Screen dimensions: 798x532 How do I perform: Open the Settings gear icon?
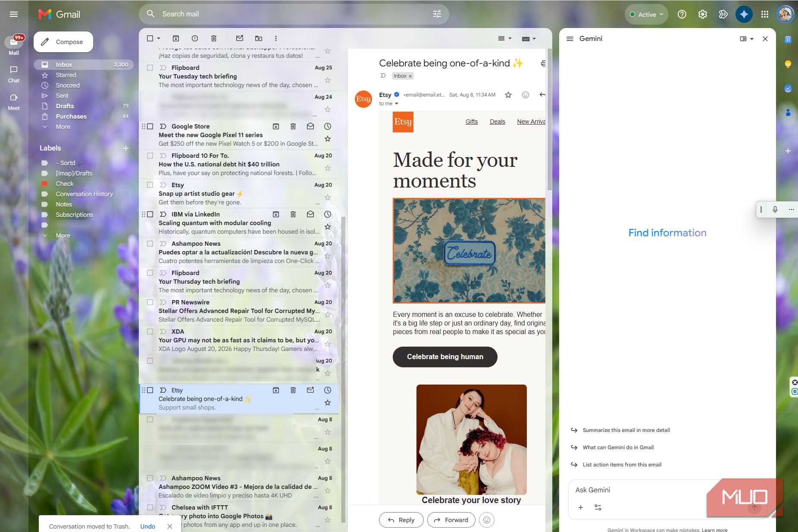(x=702, y=14)
